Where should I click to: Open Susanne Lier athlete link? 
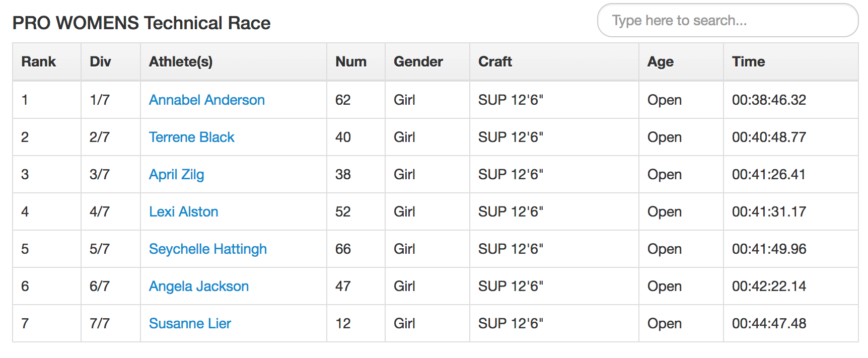pos(190,323)
